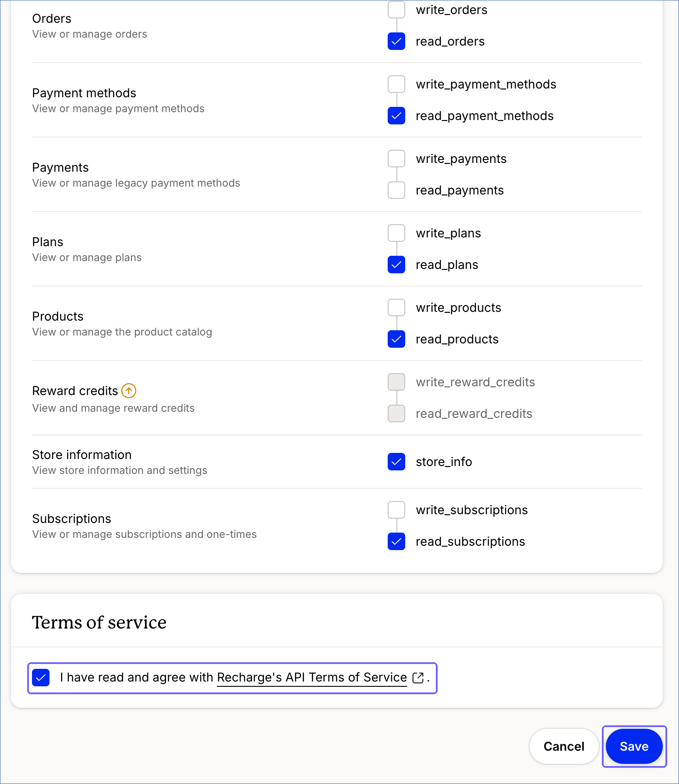Image resolution: width=679 pixels, height=784 pixels.
Task: Click the disabled write_reward_credits checkbox
Action: [396, 382]
